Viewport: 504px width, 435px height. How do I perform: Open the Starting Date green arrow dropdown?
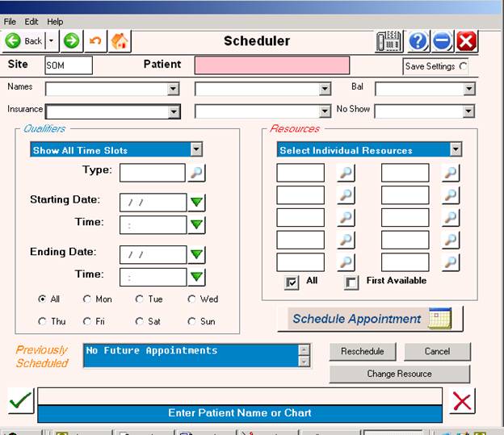[196, 203]
